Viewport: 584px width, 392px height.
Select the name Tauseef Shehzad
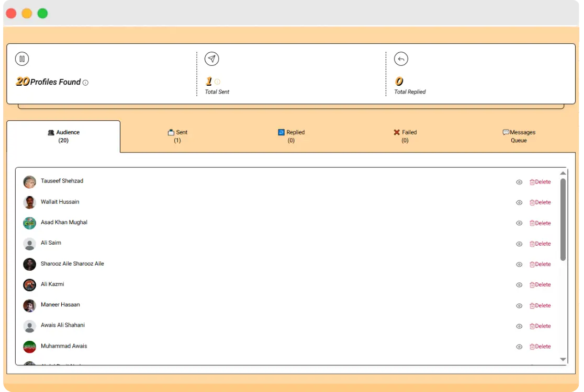[62, 181]
